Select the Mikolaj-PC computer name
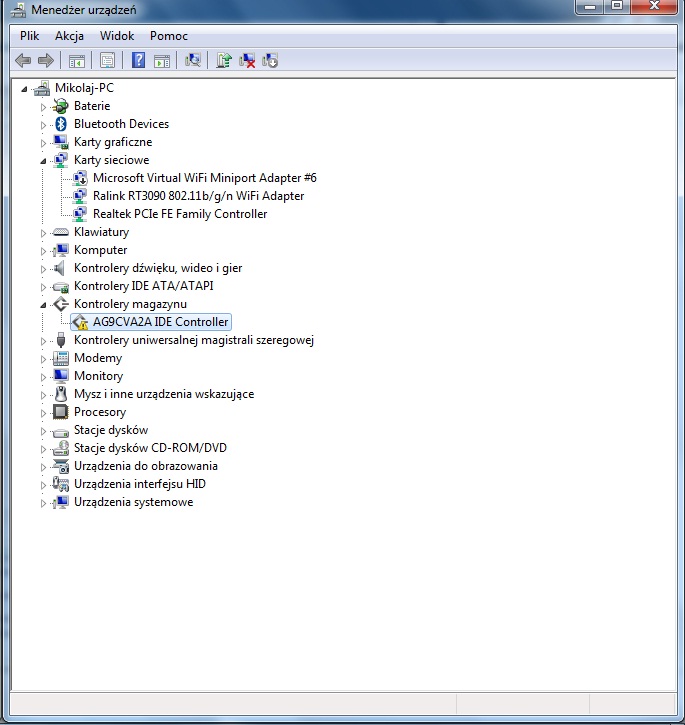Image resolution: width=685 pixels, height=725 pixels. [x=84, y=88]
